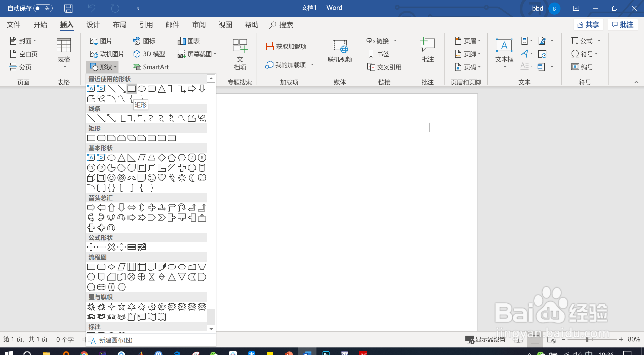Open 批注 comments button at top right
This screenshot has height=355, width=644.
[623, 25]
